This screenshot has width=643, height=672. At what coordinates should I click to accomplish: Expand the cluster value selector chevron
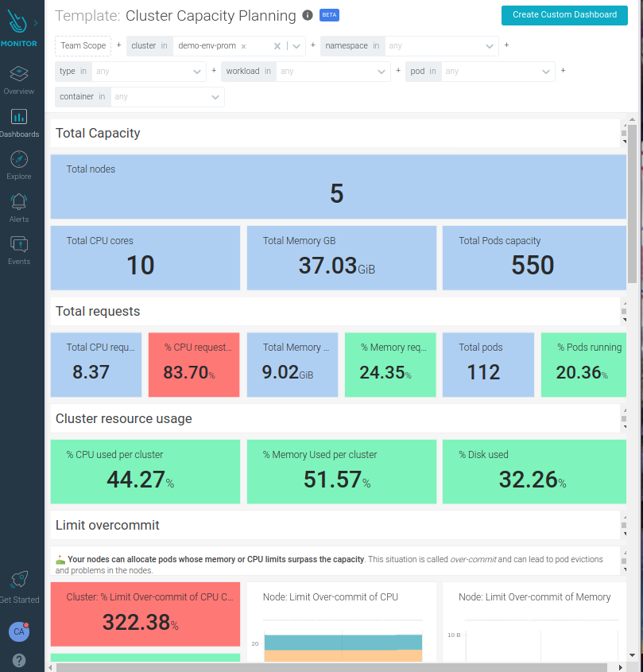tap(295, 45)
